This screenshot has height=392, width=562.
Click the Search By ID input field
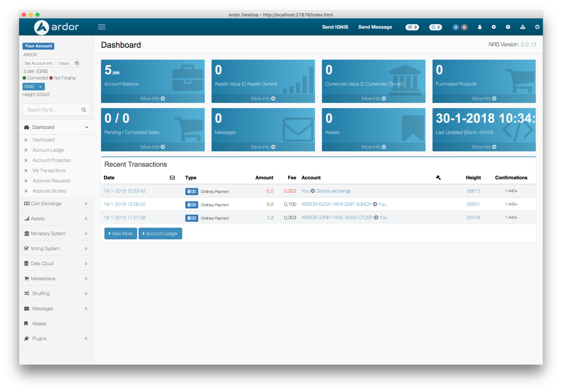52,110
